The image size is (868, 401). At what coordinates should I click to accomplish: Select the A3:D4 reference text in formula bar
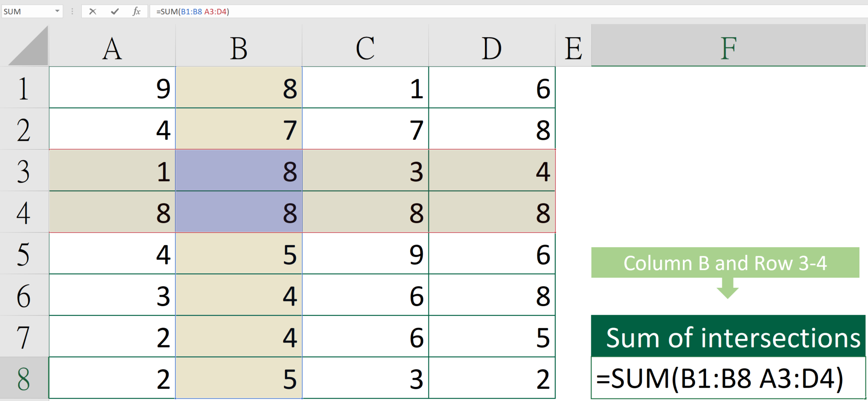[x=215, y=11]
